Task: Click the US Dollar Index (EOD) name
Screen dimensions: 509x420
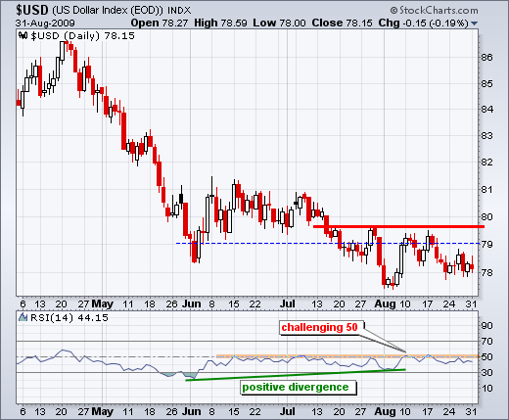Action: [108, 11]
